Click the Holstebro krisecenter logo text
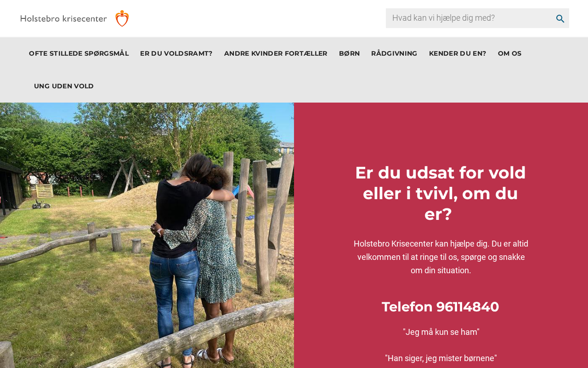This screenshot has height=368, width=588. coord(64,18)
